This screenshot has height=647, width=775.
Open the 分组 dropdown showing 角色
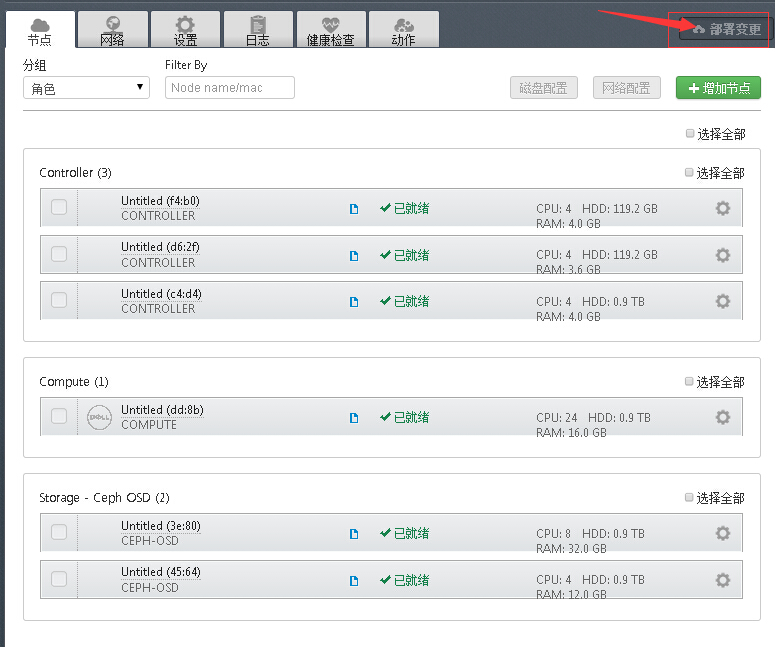coord(86,88)
